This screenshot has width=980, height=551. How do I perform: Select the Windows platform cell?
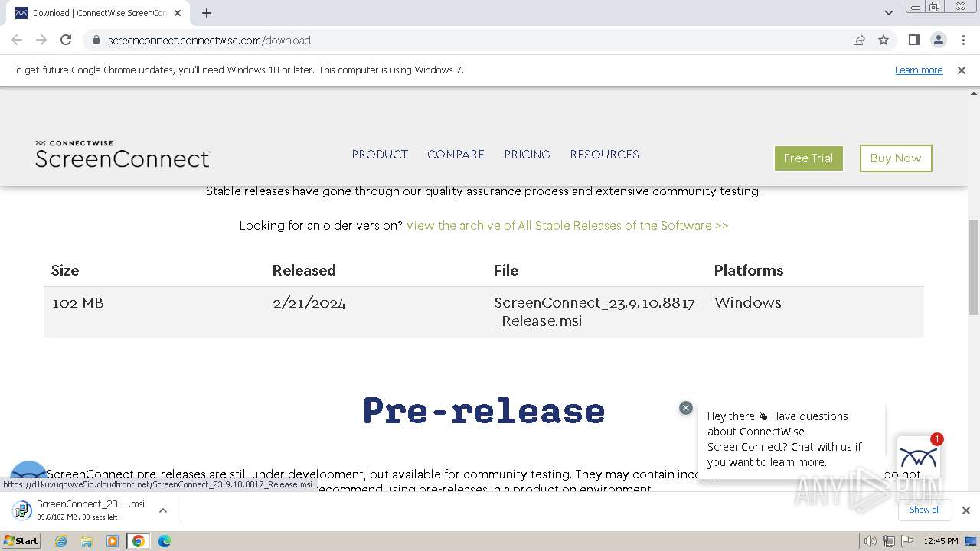coord(748,303)
